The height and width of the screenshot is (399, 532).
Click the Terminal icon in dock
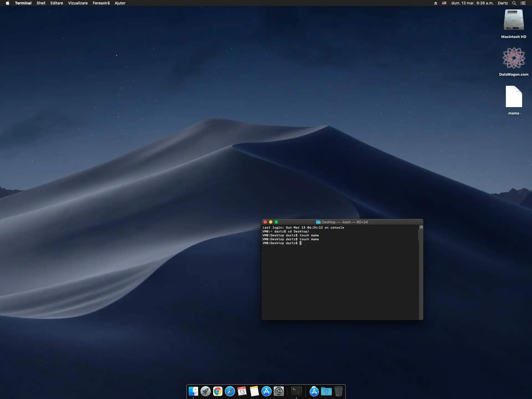pos(296,391)
